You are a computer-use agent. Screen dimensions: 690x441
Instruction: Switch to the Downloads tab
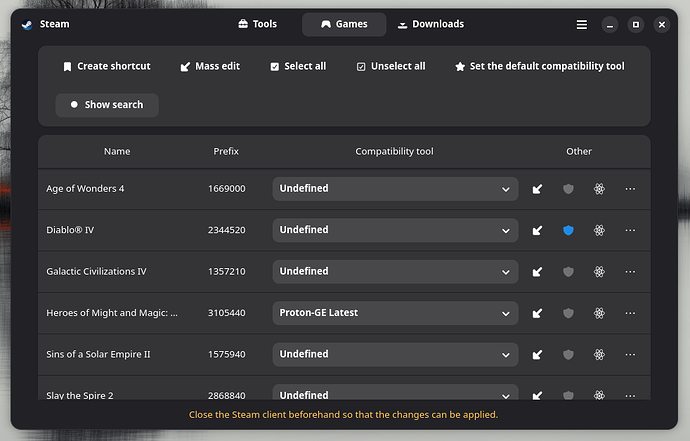(x=431, y=24)
